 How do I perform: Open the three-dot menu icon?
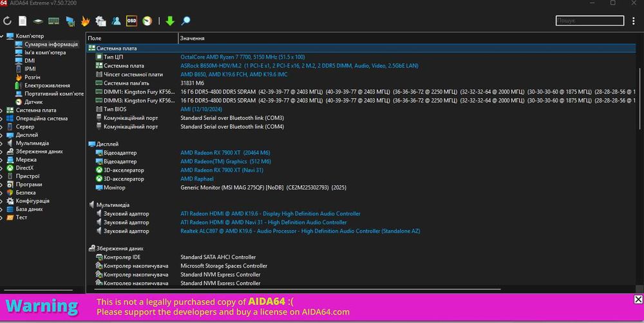click(x=633, y=21)
